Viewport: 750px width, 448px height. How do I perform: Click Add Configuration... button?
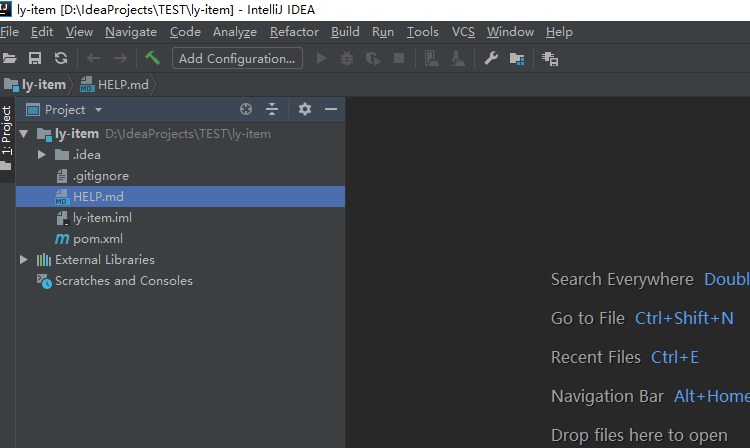[237, 58]
